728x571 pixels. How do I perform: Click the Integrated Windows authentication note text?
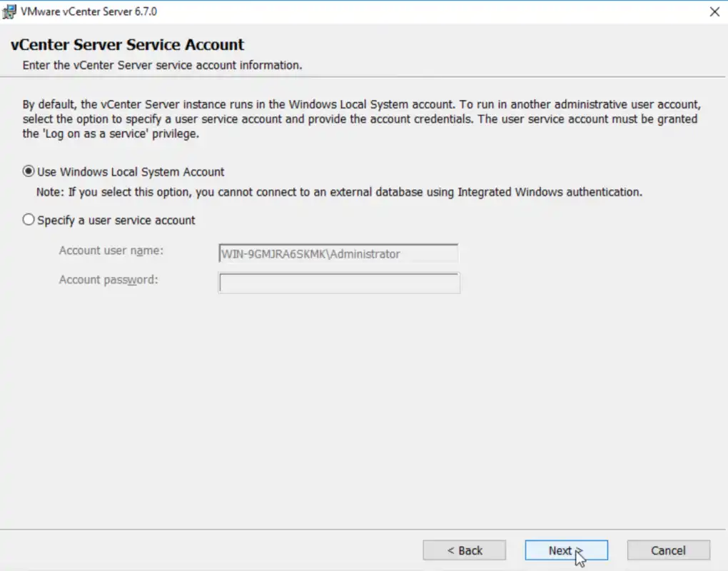click(340, 192)
